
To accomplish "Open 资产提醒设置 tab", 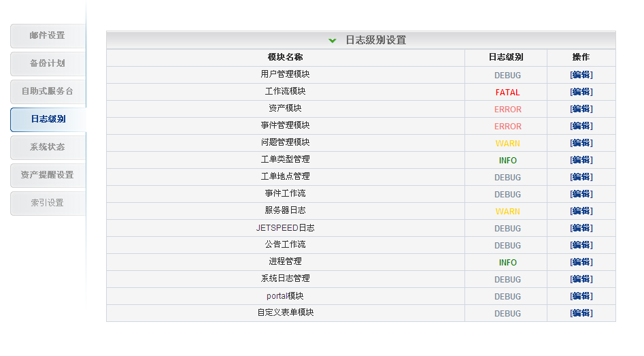I will [48, 175].
